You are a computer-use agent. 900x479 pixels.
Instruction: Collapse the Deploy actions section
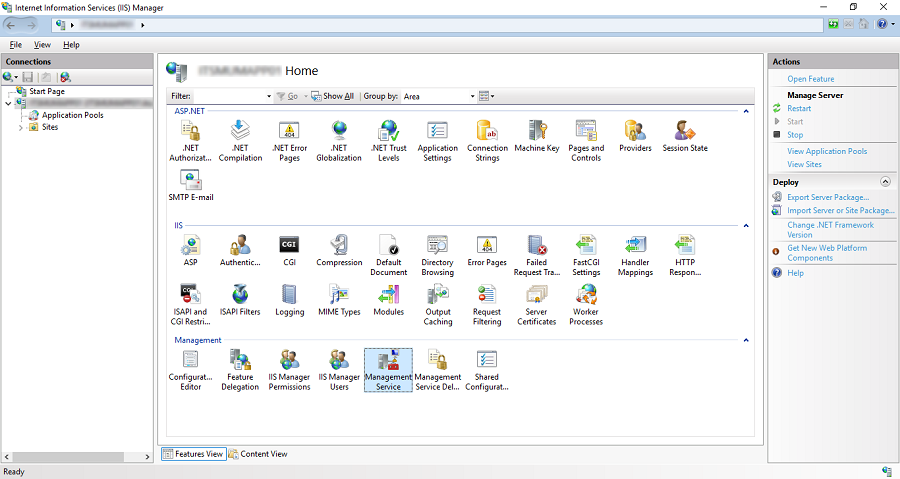point(885,182)
